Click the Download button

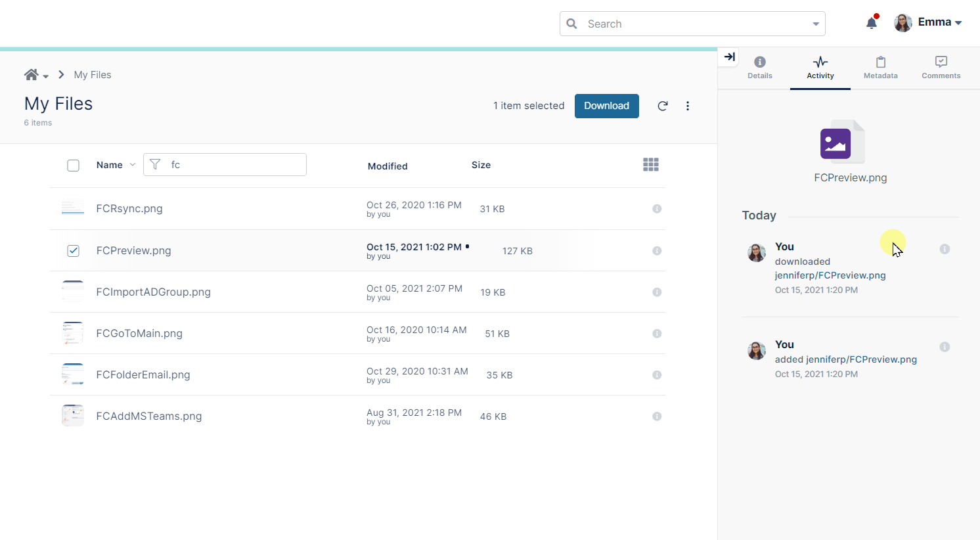pos(606,106)
